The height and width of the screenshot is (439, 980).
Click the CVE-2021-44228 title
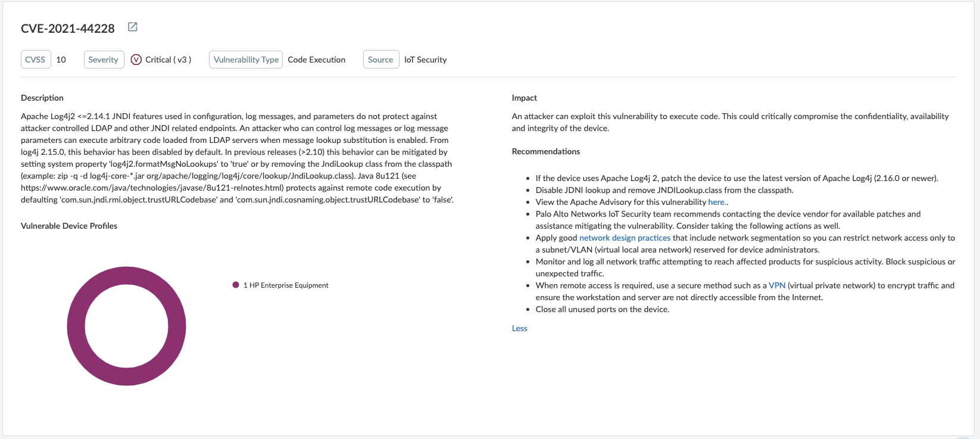point(68,29)
